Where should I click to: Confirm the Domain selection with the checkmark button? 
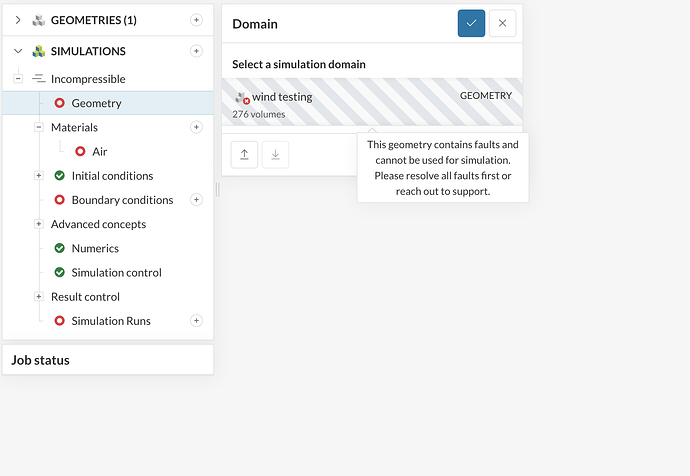471,23
